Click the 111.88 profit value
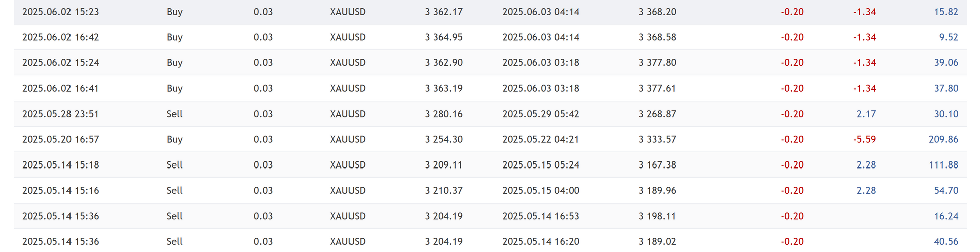Screen dimensions: 980x252 [943, 165]
